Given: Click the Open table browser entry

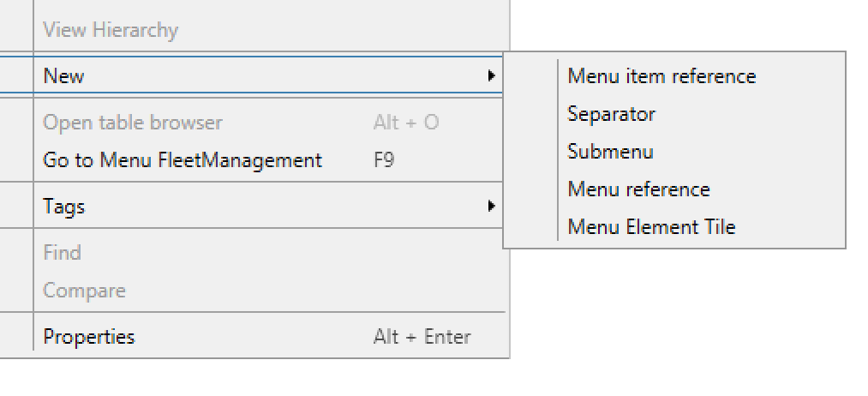Looking at the screenshot, I should tap(132, 123).
